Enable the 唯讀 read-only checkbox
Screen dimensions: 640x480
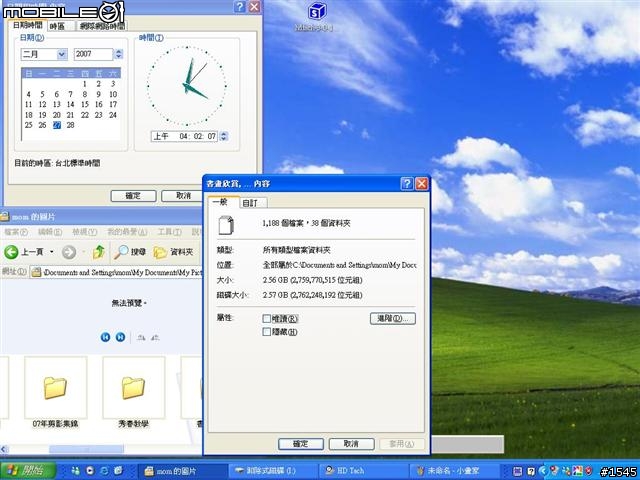tap(267, 318)
